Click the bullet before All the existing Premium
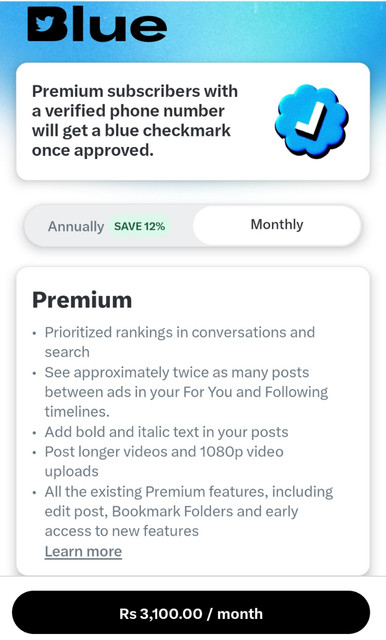Screen dimensions: 386x640 tap(35, 493)
